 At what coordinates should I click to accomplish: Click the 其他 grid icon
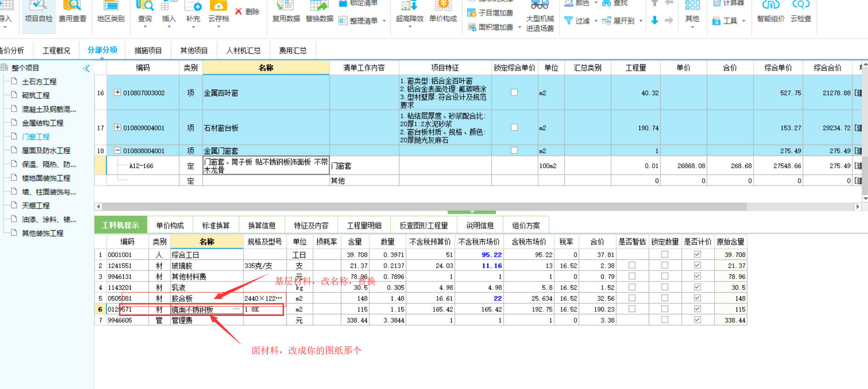click(x=692, y=6)
